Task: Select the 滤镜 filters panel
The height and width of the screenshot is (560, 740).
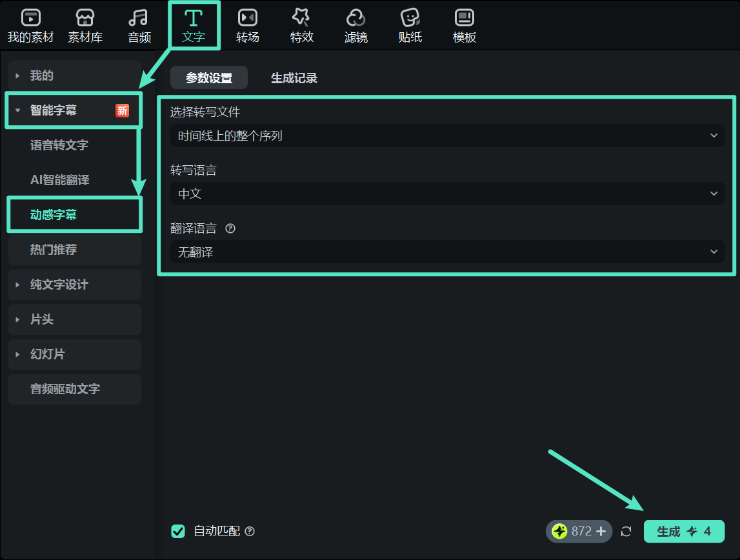Action: tap(356, 25)
